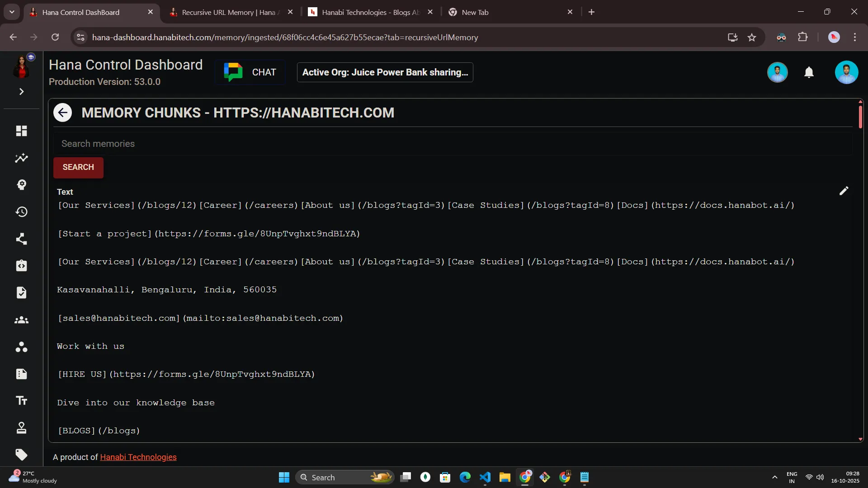Click the pencil edit icon for text chunk
The image size is (868, 488).
844,191
